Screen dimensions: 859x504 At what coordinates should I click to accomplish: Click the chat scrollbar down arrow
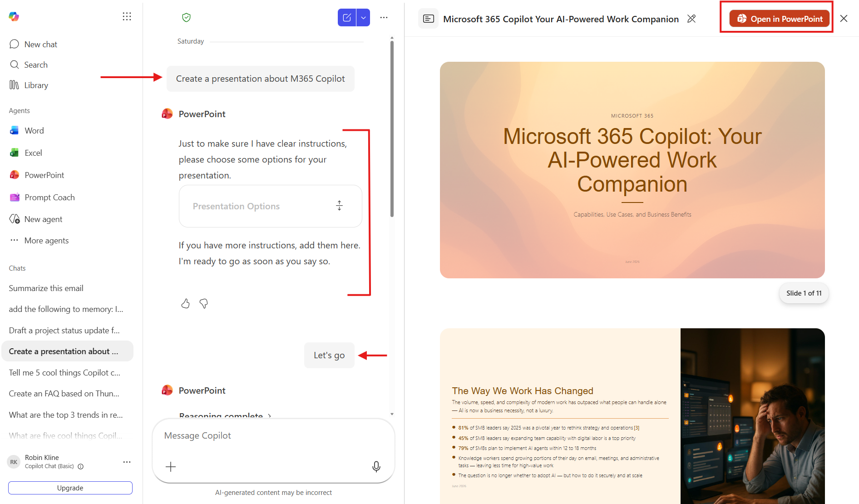392,414
